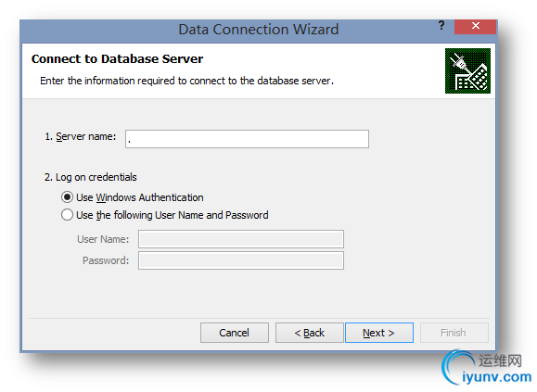Viewport: 537px width, 392px height.
Task: Click the Server name label
Action: pyautogui.click(x=81, y=136)
